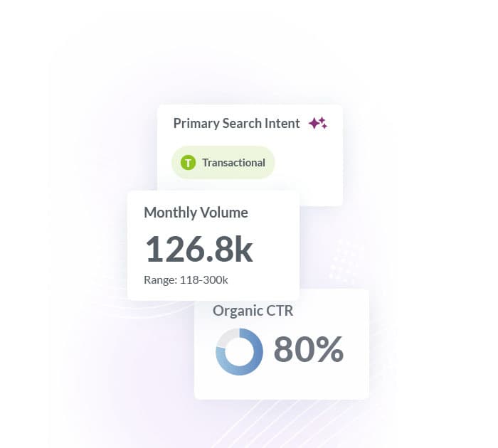Click the center hole of the CTR donut
This screenshot has width=498, height=448.
tap(239, 351)
